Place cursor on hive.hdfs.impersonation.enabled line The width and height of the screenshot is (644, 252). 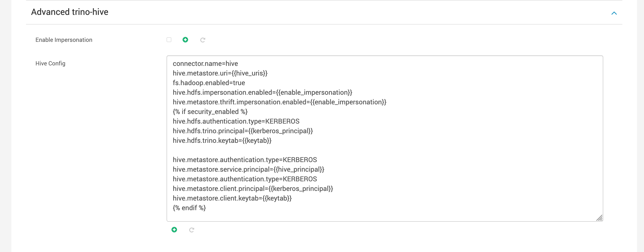coord(262,92)
